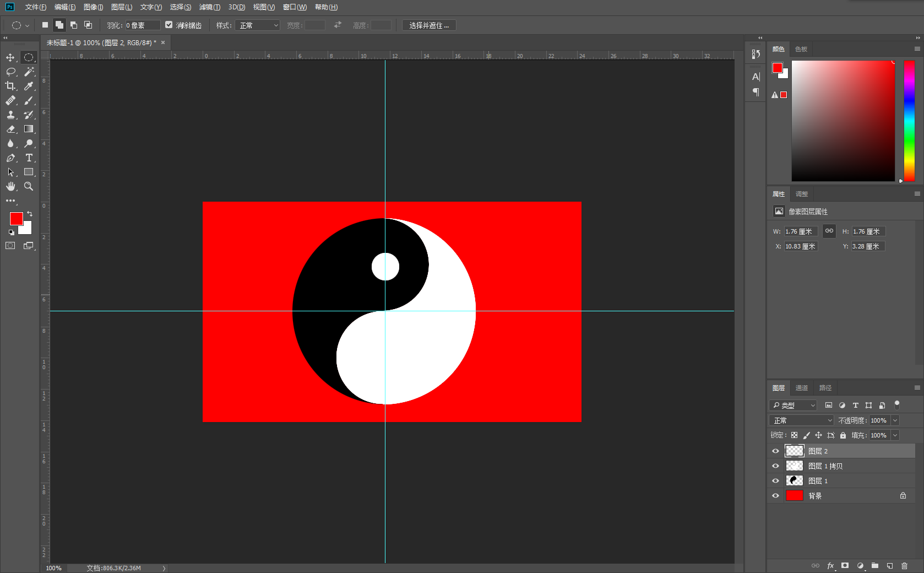The width and height of the screenshot is (924, 573).
Task: Switch to the 通道 tab
Action: [x=802, y=388]
